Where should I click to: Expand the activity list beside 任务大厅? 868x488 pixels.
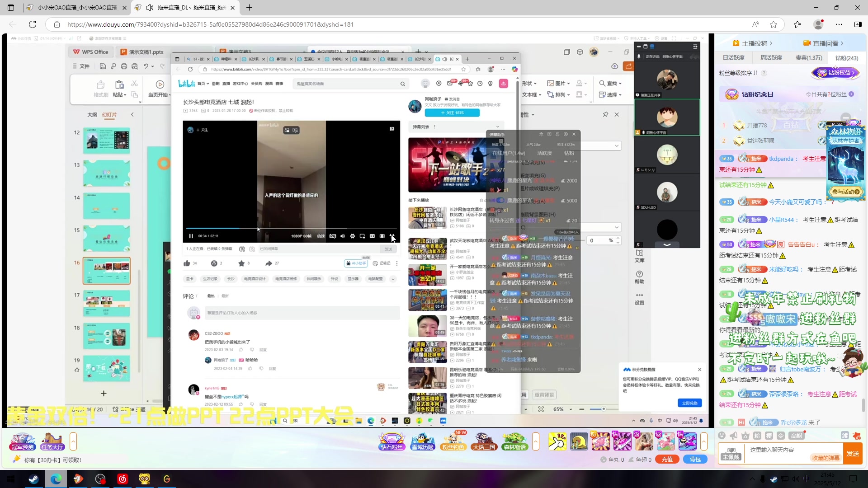coord(73,441)
